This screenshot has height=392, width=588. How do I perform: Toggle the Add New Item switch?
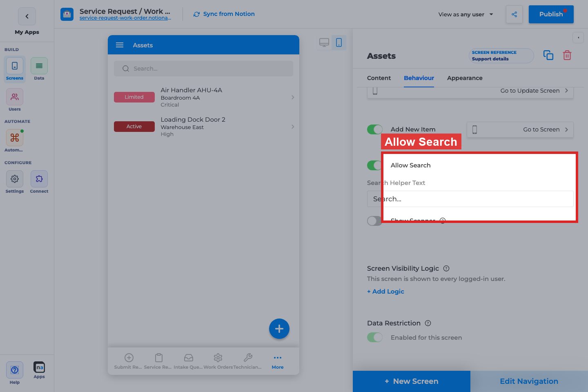tap(375, 129)
